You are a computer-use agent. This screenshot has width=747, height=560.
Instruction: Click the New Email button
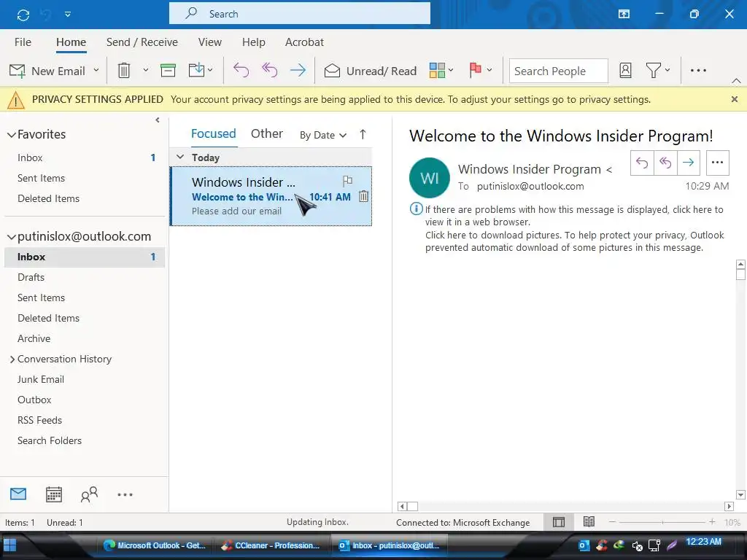pos(47,71)
